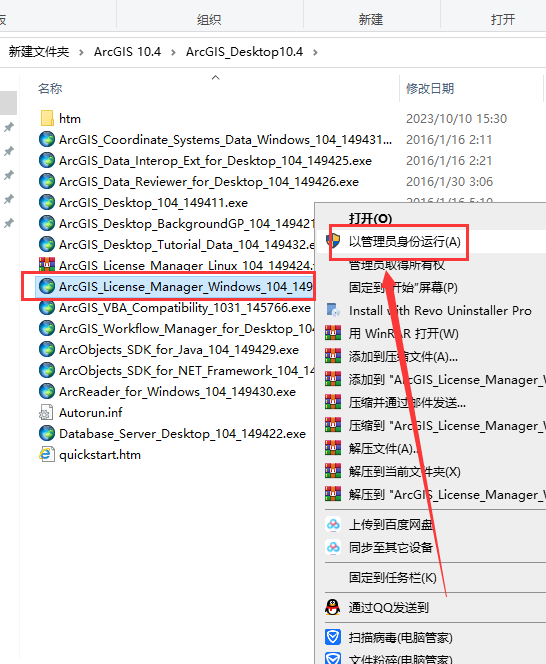
Task: Select 通过QQ发送到
Action: coord(388,608)
